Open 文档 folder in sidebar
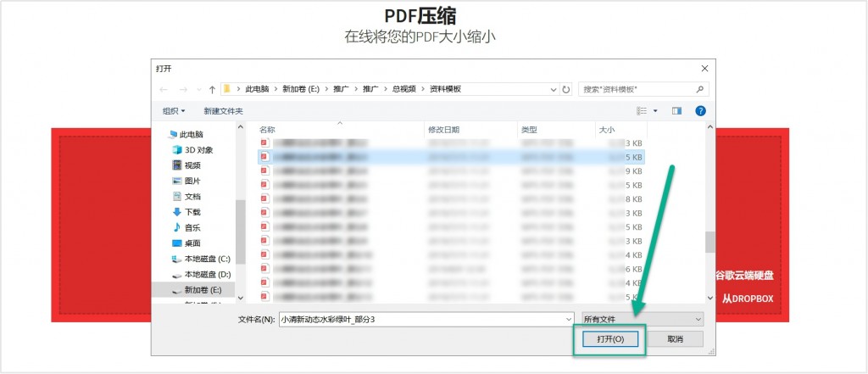 click(186, 196)
